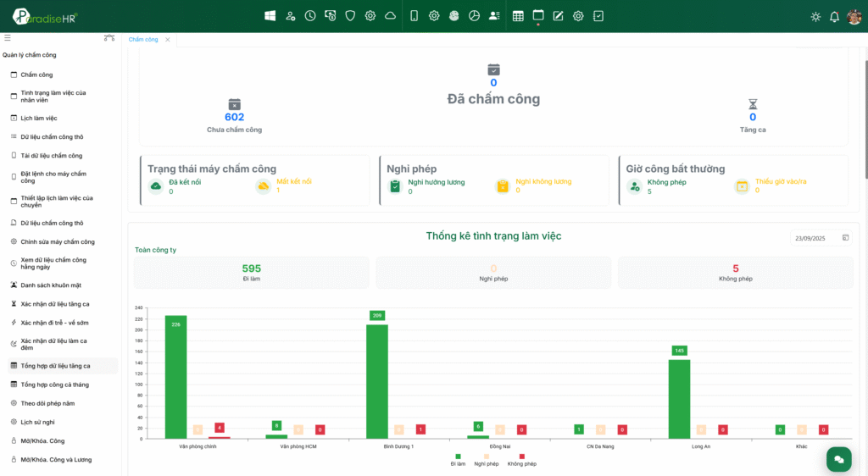
Task: Open Tổng hợp dữ liệu tăng ca
Action: tap(61, 366)
